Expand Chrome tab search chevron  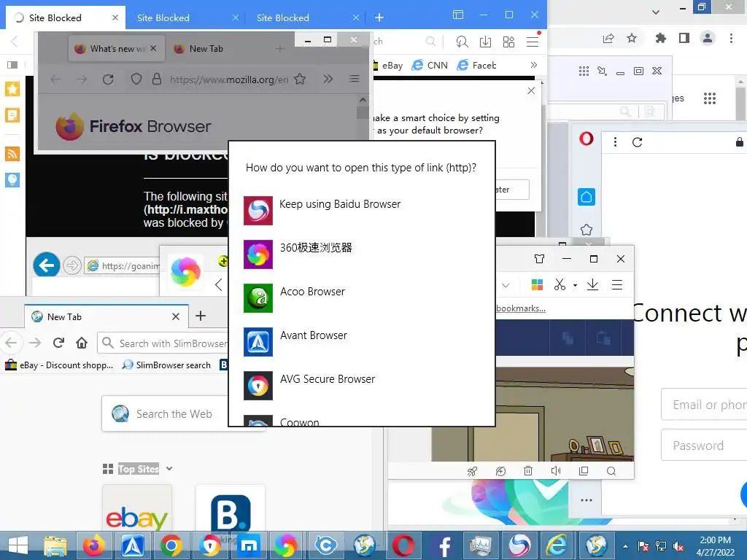656,12
